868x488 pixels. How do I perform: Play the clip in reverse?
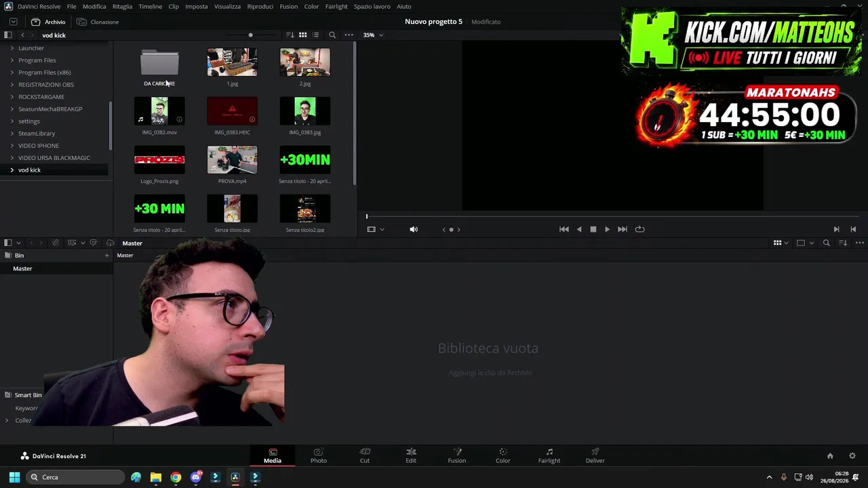(579, 229)
